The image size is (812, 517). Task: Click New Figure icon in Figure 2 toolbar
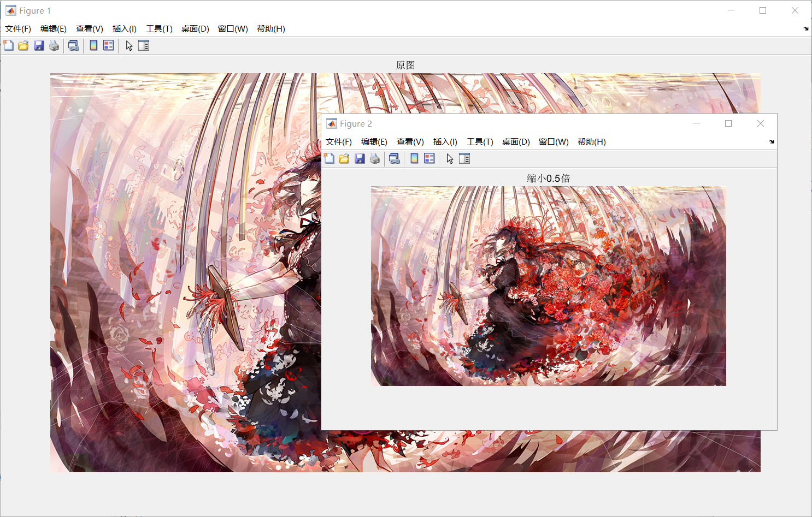[329, 158]
